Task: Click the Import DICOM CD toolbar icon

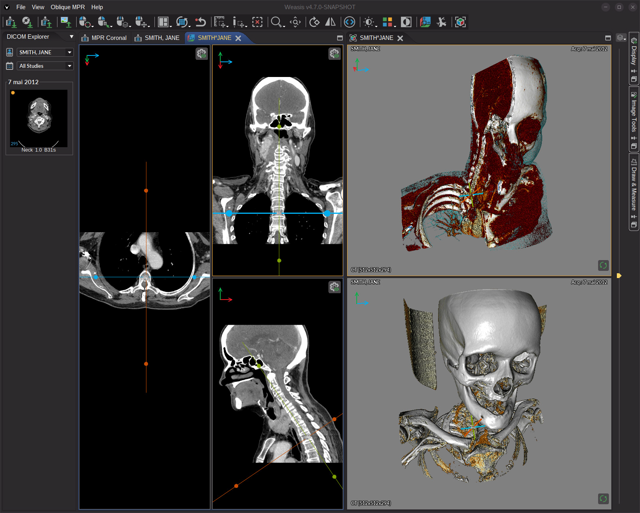Action: (27, 22)
